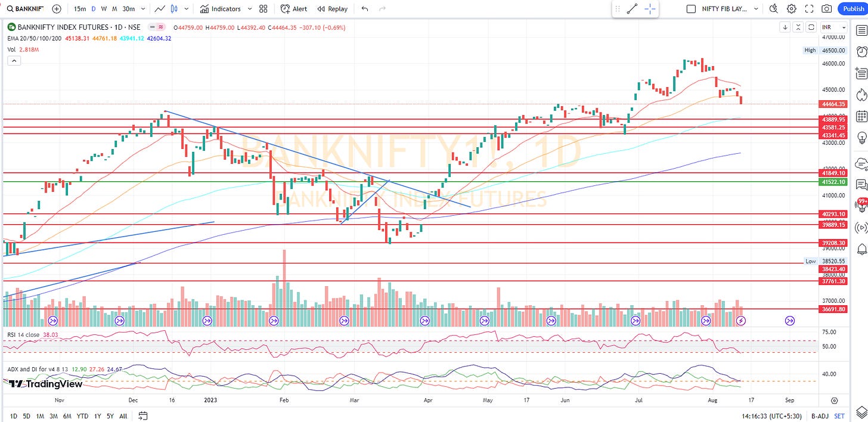Open the hotlists flame icon
The image size is (868, 422).
click(861, 95)
